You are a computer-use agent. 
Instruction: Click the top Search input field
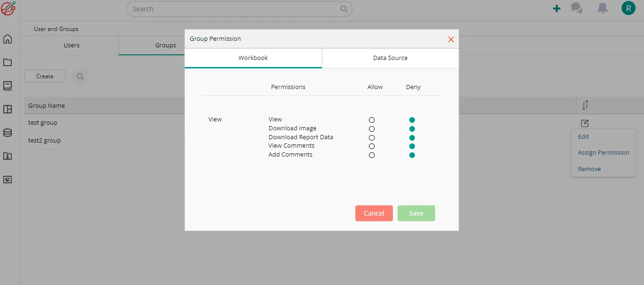235,9
